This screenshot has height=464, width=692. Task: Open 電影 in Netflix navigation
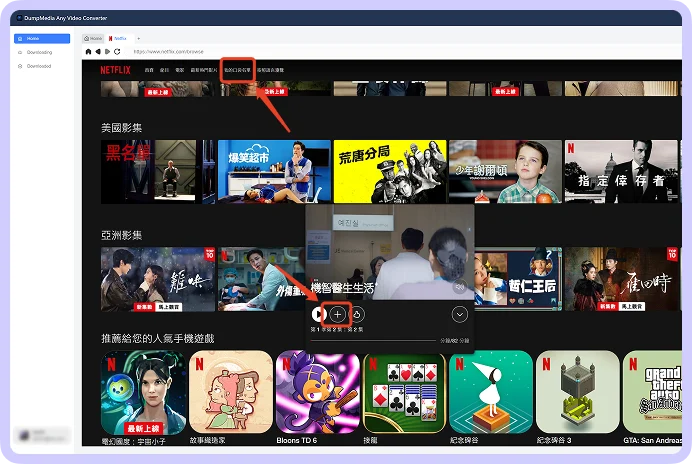180,70
